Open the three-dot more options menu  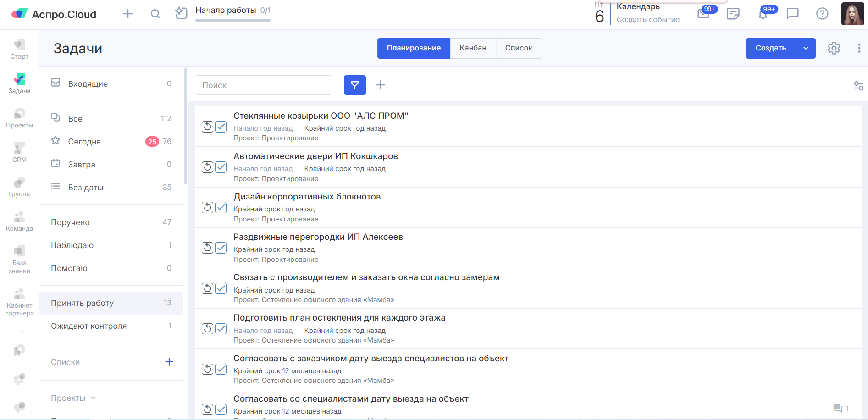pos(859,48)
